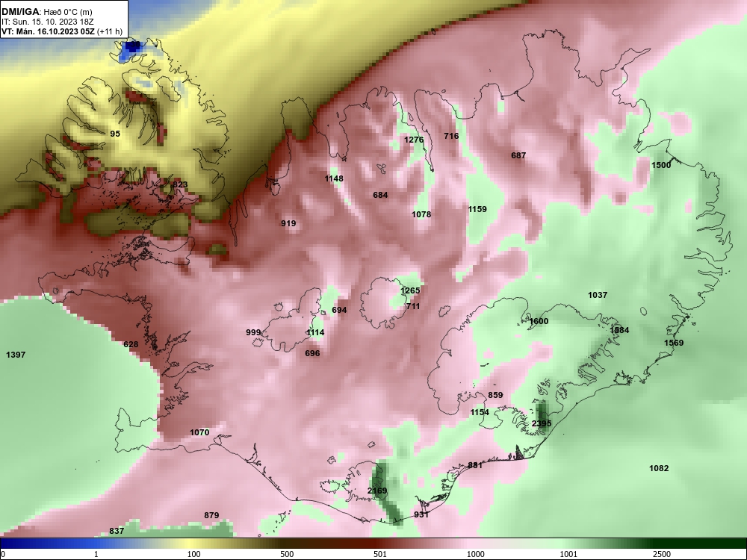Screen dimensions: 747x560
Task: Click the 837 value near the bottom
Action: (x=117, y=530)
